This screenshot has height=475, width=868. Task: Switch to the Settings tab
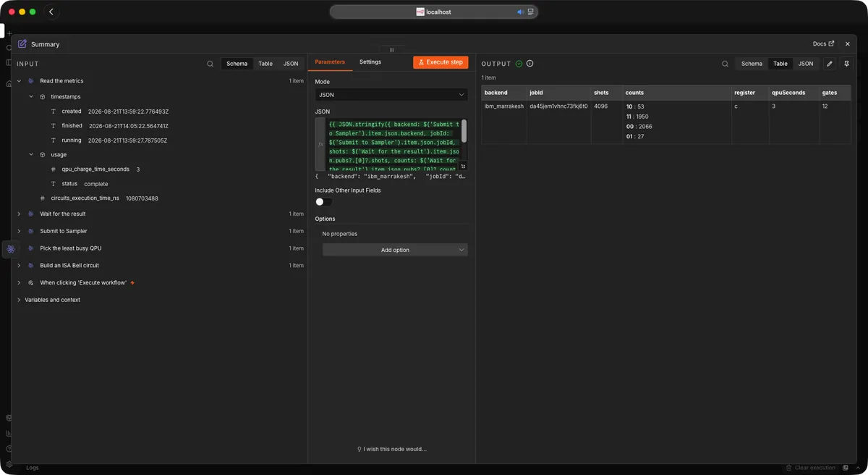tap(370, 62)
